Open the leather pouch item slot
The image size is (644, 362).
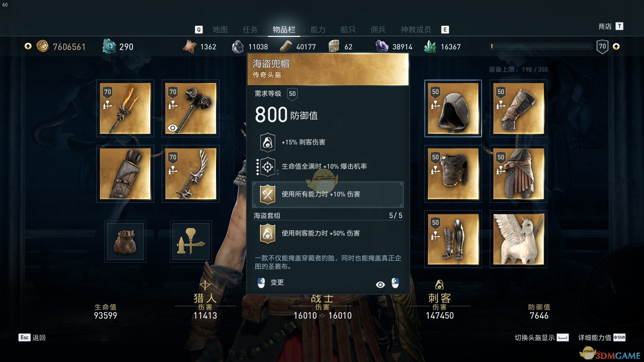tap(125, 241)
